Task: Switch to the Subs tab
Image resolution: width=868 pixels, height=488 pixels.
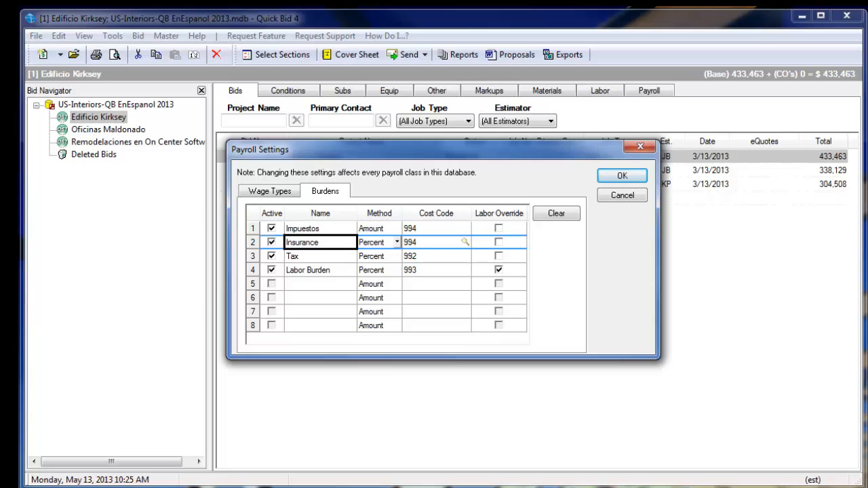Action: click(x=342, y=91)
